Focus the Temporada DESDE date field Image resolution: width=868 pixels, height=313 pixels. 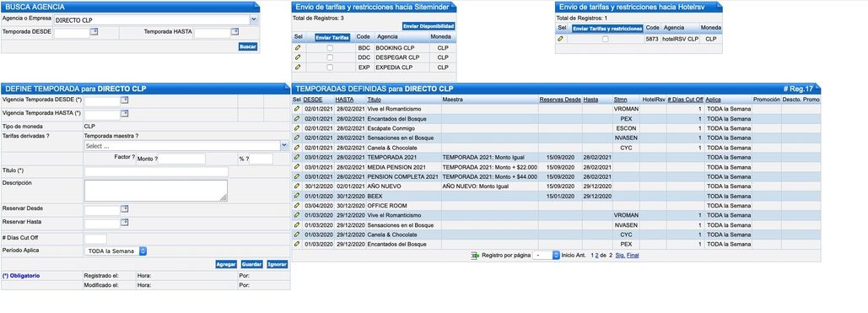click(x=72, y=33)
